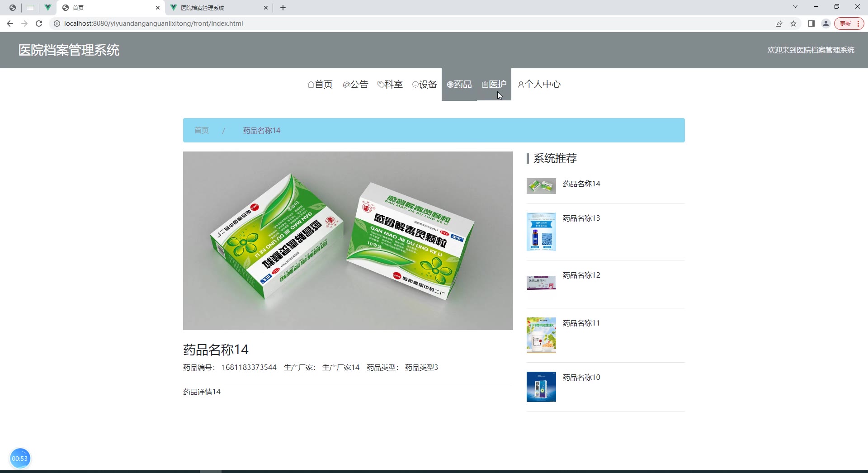Click the 药品名称14 recommendation title

tap(581, 184)
